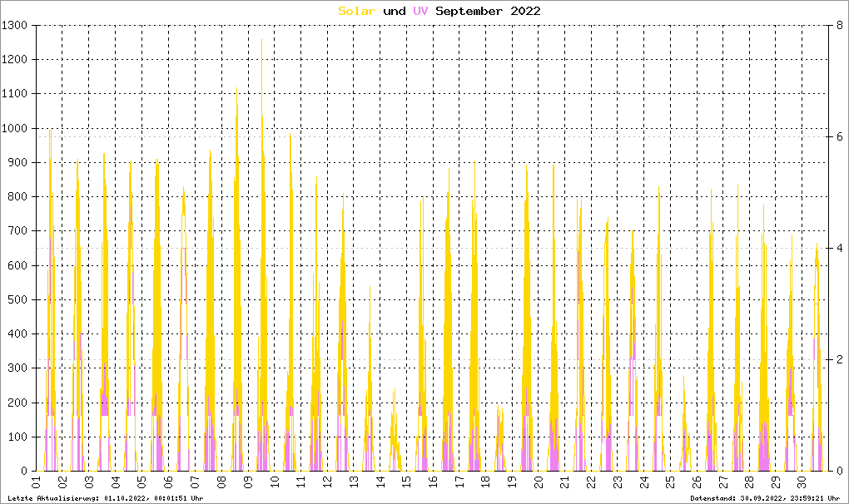Click day label "01" on the x-axis
The width and height of the screenshot is (849, 504).
click(x=37, y=482)
